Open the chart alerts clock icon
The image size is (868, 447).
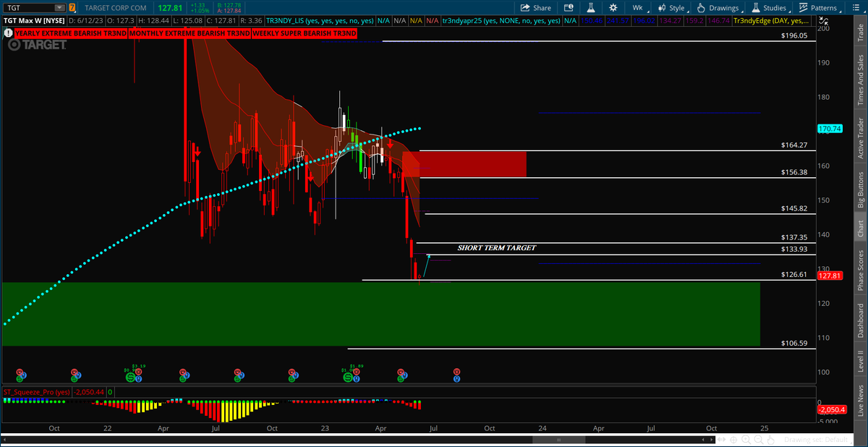click(x=569, y=7)
